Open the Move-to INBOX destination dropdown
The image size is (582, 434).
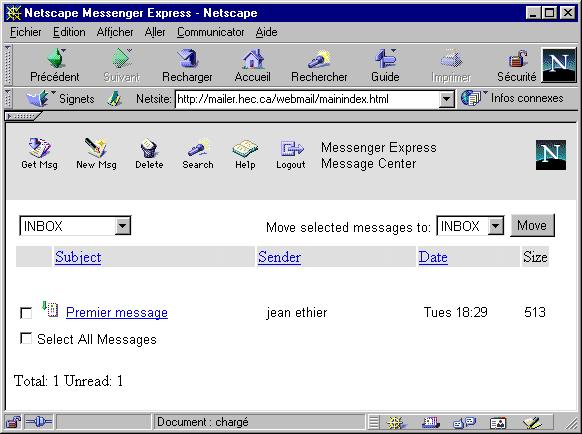[x=495, y=226]
